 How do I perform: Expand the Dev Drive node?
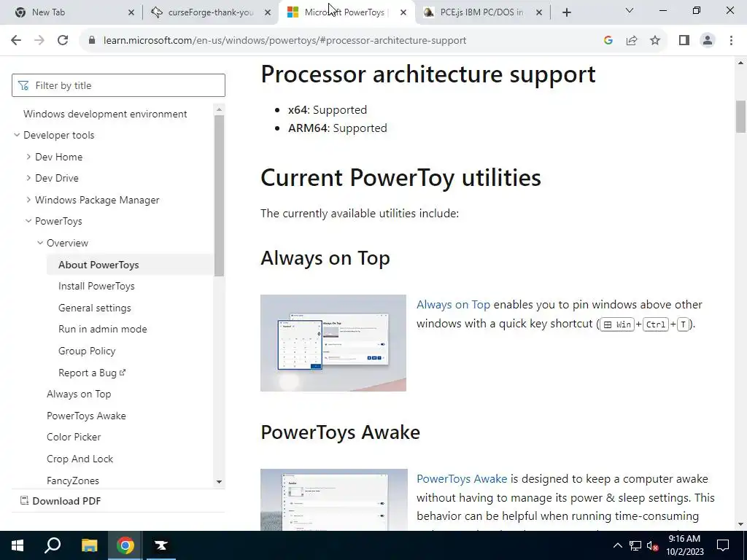pyautogui.click(x=28, y=178)
